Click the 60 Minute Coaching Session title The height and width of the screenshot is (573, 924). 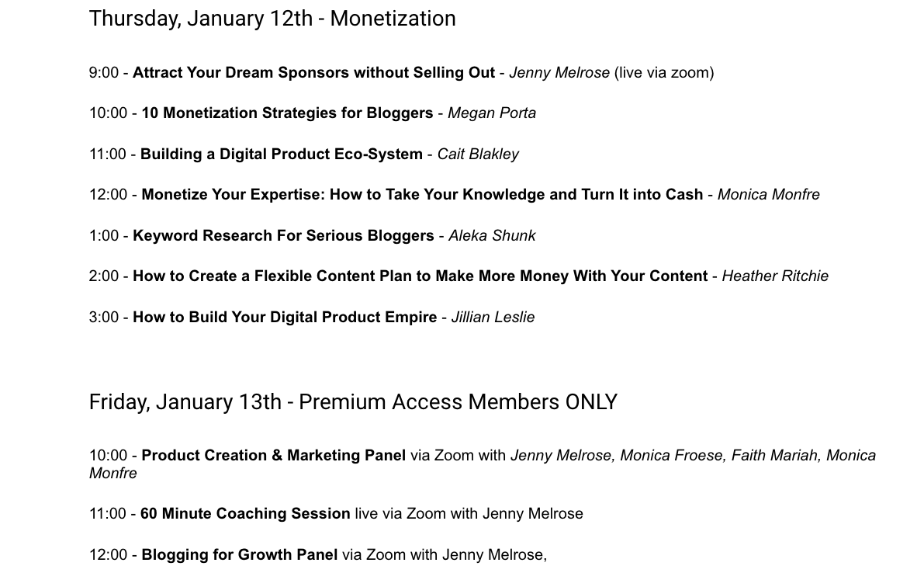click(x=245, y=514)
